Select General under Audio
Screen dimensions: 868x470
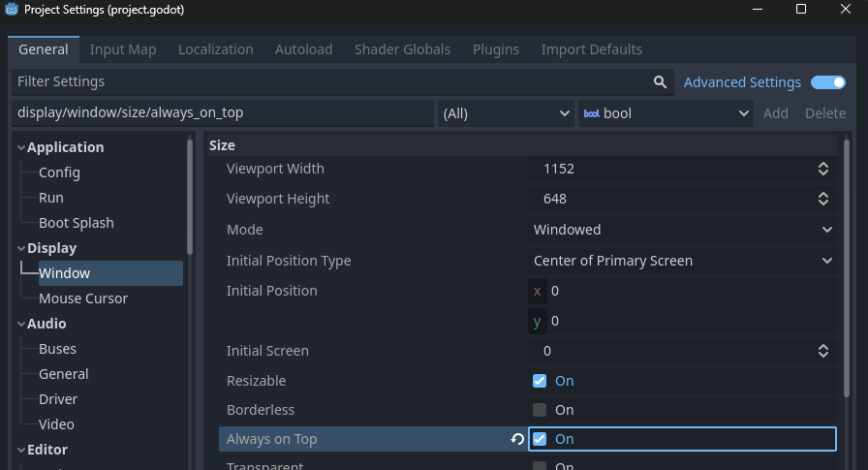pyautogui.click(x=64, y=374)
